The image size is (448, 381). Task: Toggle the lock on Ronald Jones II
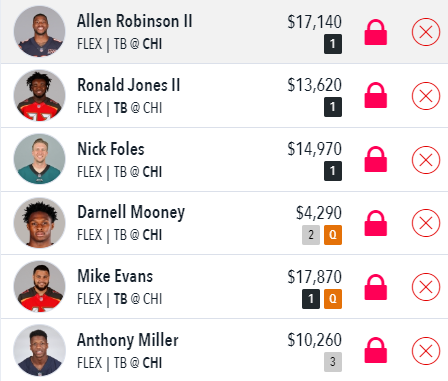point(376,96)
